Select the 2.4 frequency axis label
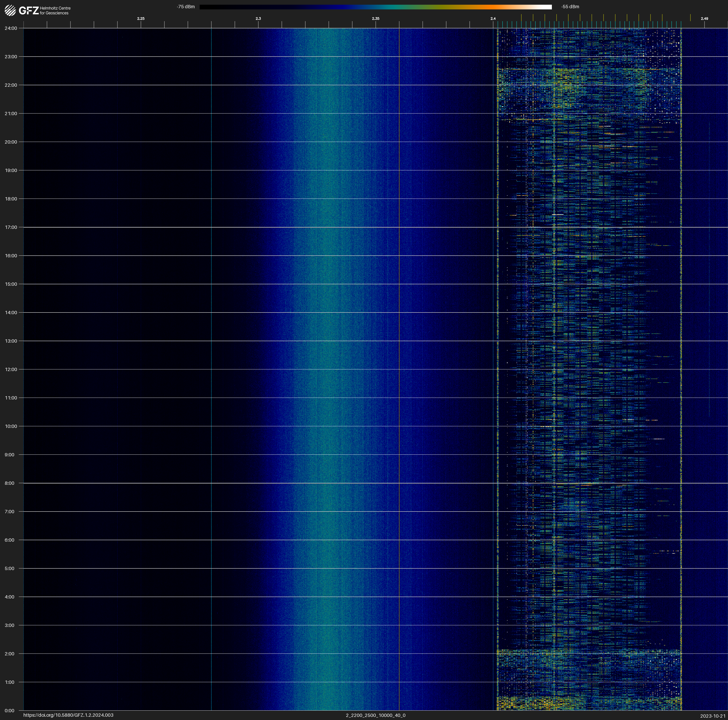This screenshot has height=720, width=728. [493, 19]
